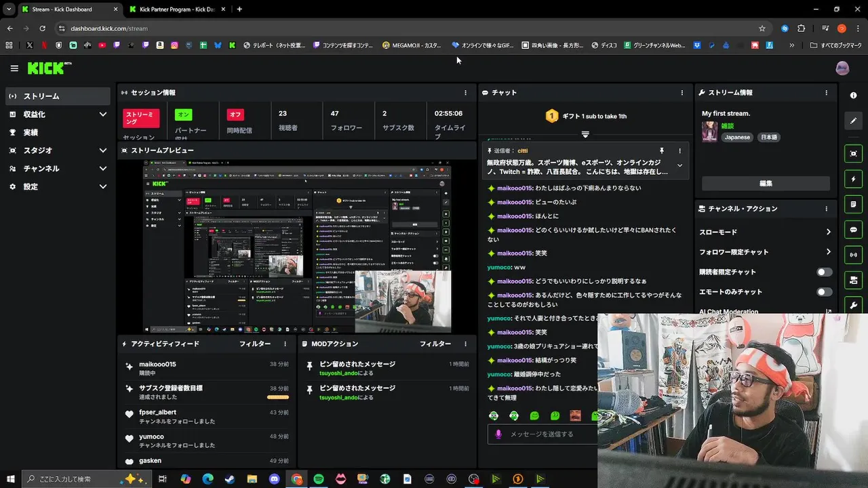Screen dimensions: 868x488
Task: Toggle the lightning bolt activity feed icon
Action: pyautogui.click(x=854, y=179)
